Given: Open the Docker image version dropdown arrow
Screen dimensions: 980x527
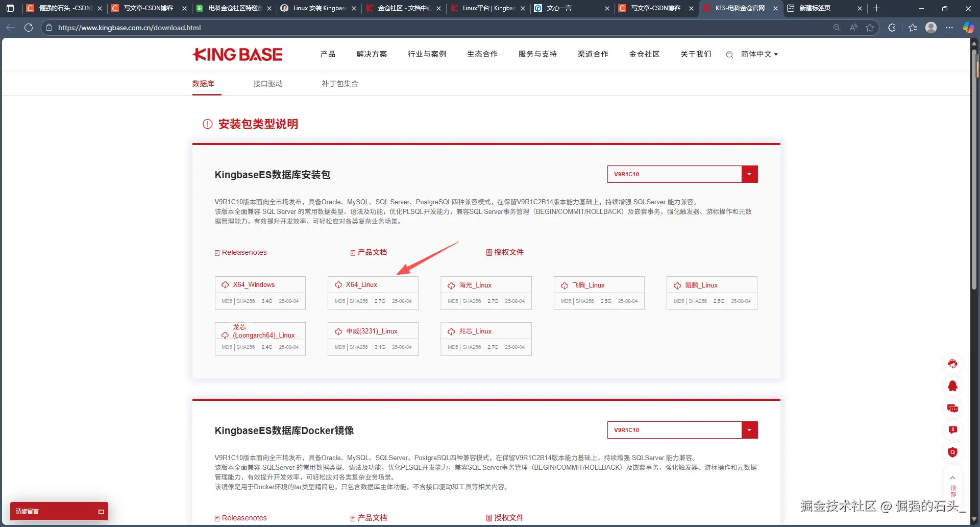Looking at the screenshot, I should point(749,430).
